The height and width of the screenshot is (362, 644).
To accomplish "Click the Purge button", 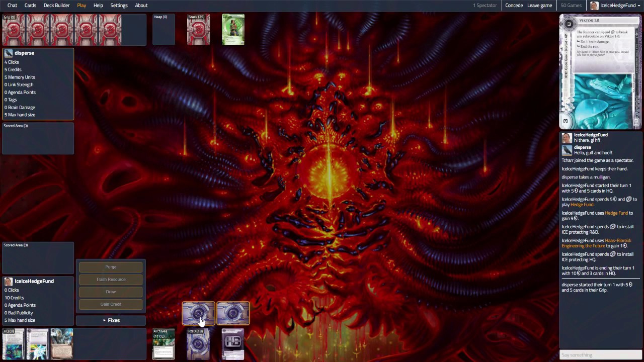I will pyautogui.click(x=111, y=267).
